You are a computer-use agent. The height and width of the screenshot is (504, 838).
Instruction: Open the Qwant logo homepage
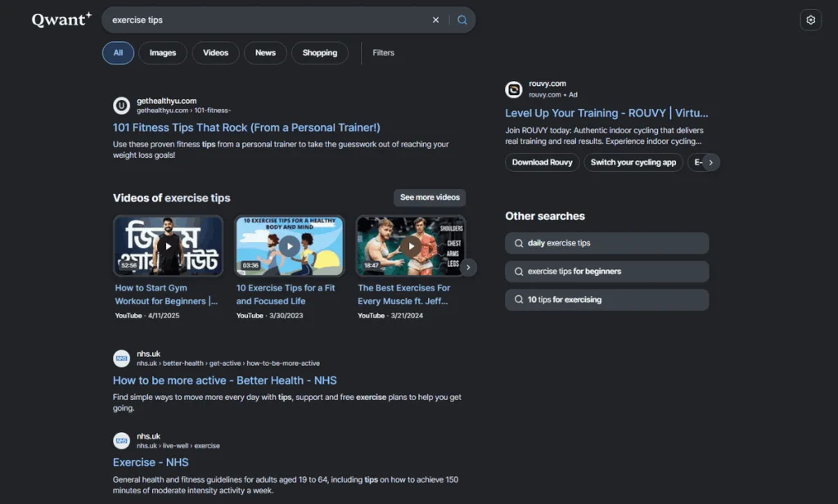point(61,20)
